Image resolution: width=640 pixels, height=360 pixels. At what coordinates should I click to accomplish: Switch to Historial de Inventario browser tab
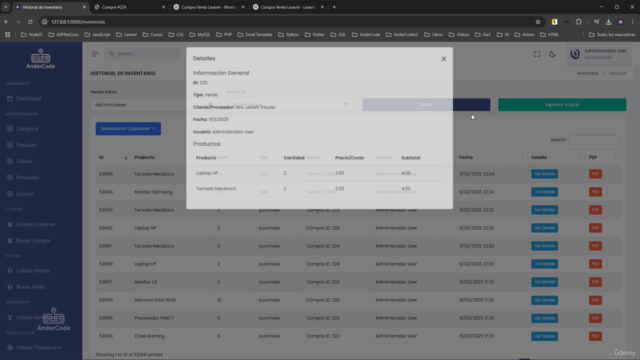point(50,7)
